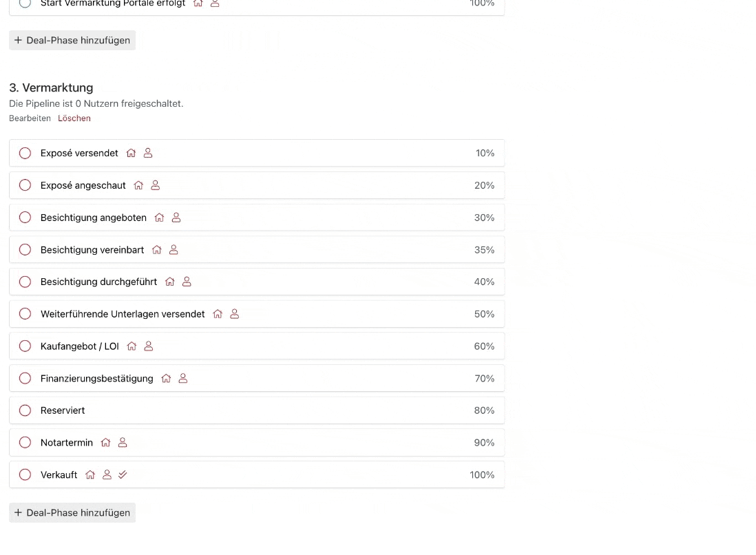756x555 pixels.
Task: Add deal phase below Verkauft row
Action: click(x=72, y=512)
